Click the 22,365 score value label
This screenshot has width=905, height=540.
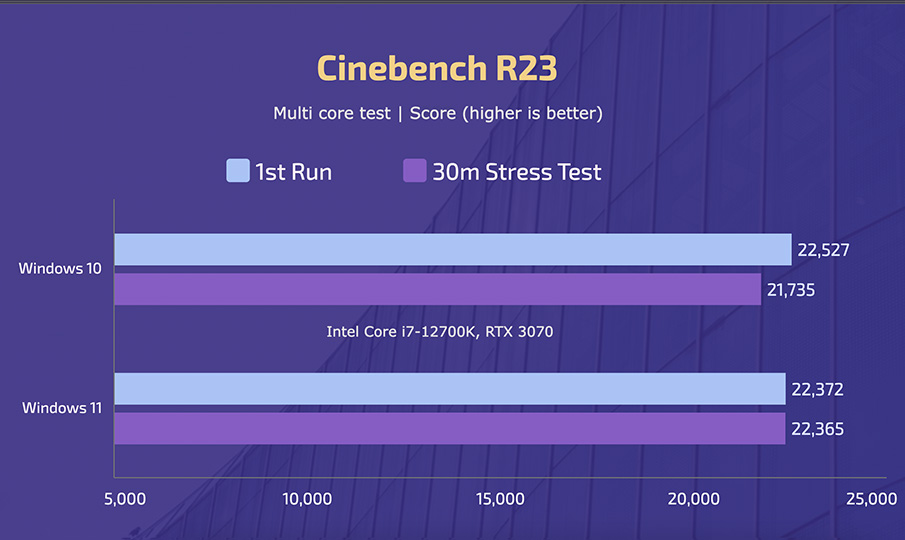coord(818,429)
